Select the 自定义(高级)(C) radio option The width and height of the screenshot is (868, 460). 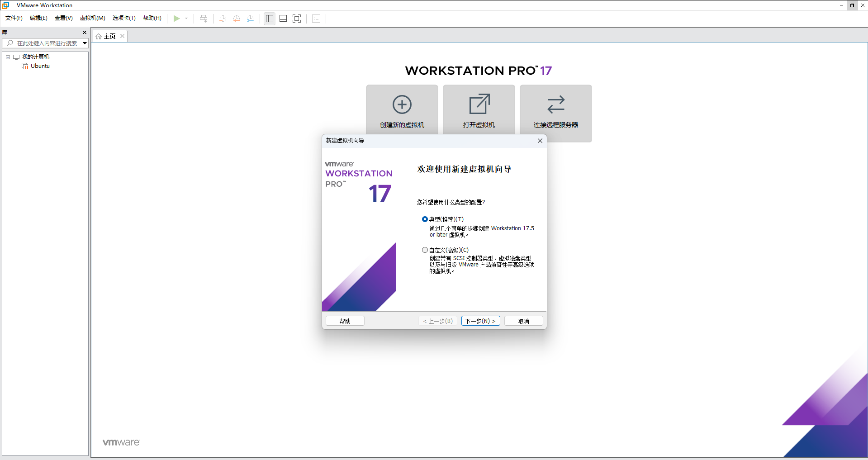[x=425, y=250]
